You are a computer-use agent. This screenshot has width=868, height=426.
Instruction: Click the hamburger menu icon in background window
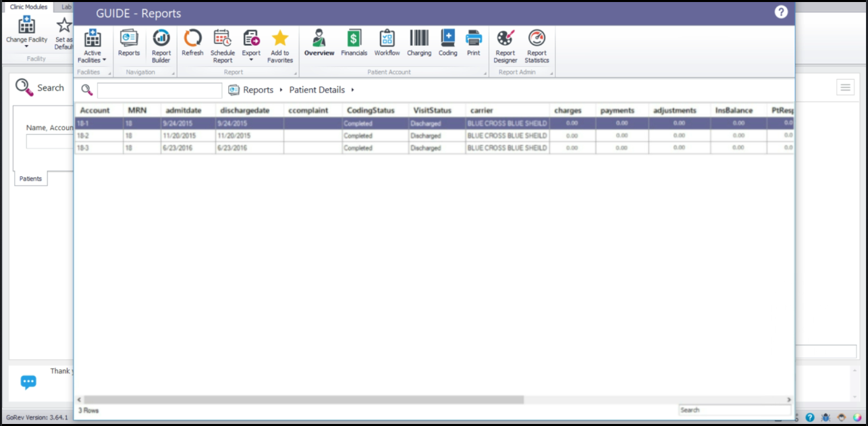pos(845,87)
